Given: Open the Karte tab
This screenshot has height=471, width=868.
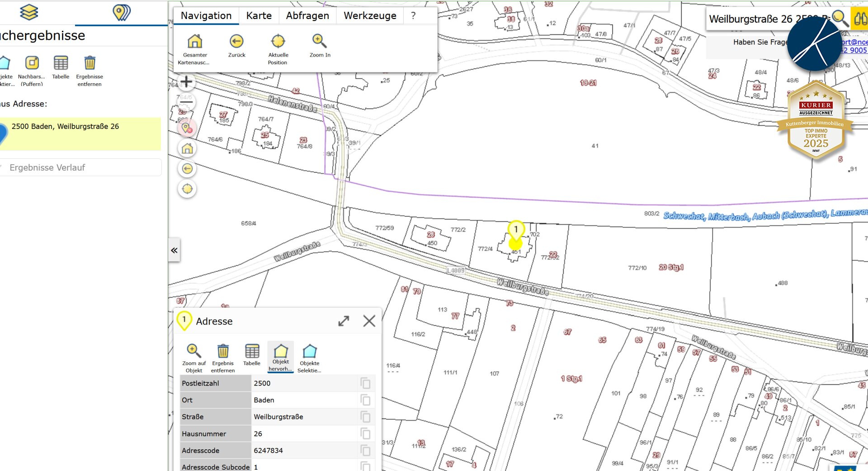Looking at the screenshot, I should [x=259, y=16].
